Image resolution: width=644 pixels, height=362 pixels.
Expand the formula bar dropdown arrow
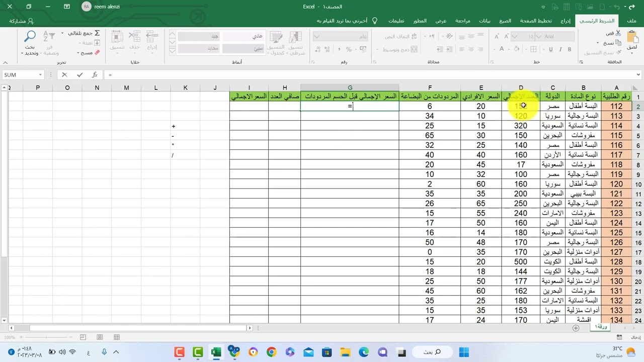pyautogui.click(x=638, y=75)
